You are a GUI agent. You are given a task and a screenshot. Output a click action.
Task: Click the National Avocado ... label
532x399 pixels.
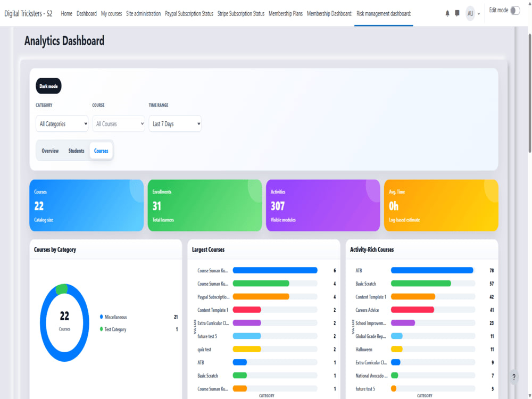click(371, 376)
